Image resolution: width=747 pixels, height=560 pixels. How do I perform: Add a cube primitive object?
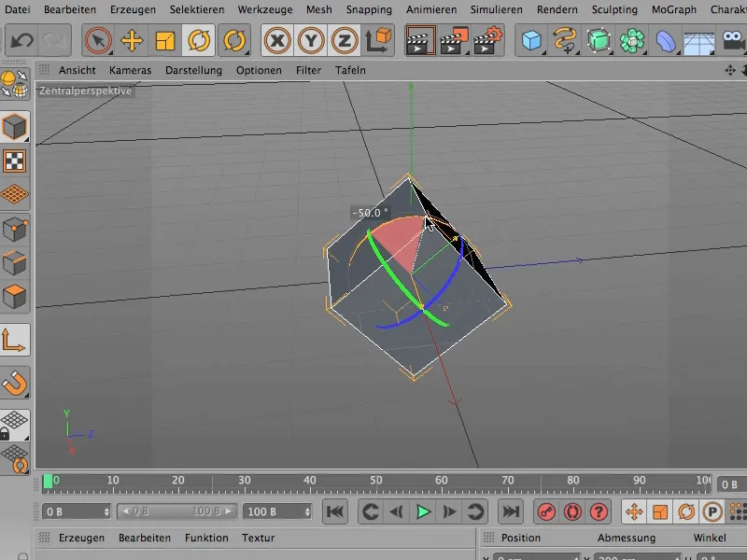[532, 41]
